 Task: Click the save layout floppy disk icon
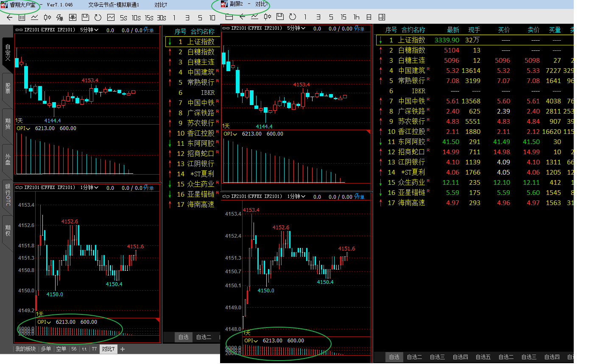(85, 17)
